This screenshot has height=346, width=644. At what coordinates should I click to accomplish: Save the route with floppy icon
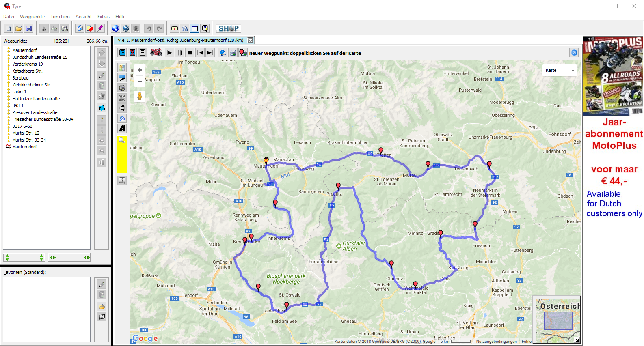29,28
